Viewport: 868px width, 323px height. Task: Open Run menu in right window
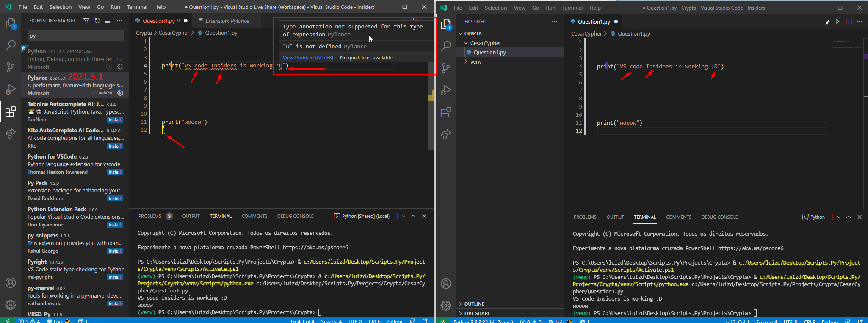550,8
